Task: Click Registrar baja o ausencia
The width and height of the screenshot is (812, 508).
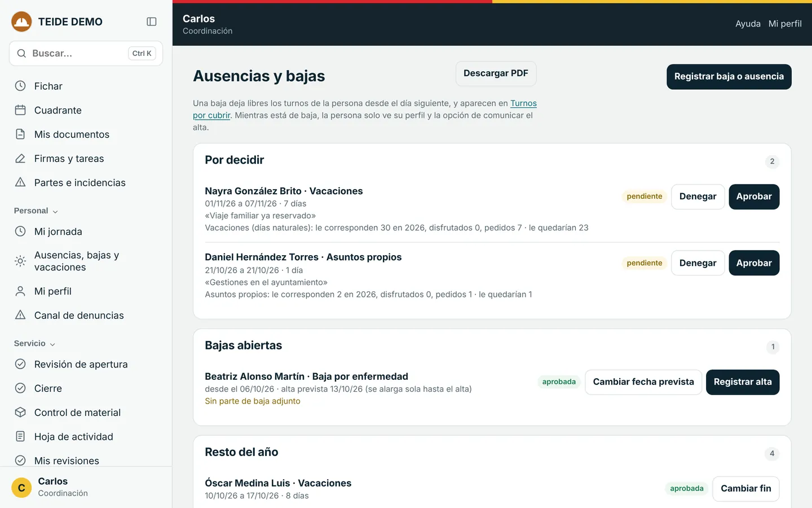Action: click(729, 77)
